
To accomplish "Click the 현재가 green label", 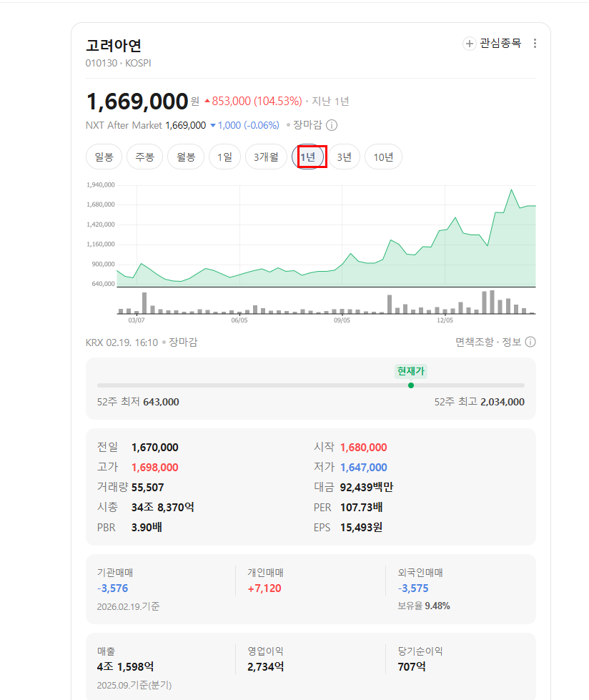I will point(411,371).
